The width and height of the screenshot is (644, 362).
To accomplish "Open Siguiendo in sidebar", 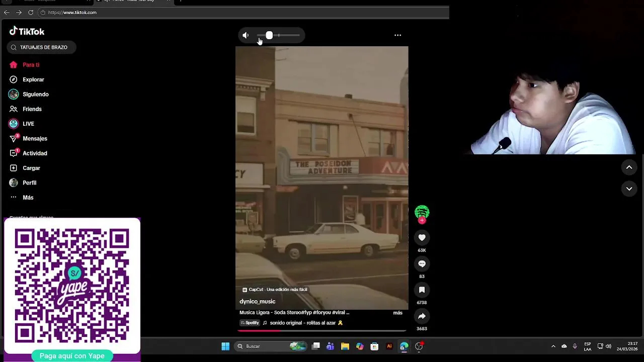I will click(x=35, y=94).
